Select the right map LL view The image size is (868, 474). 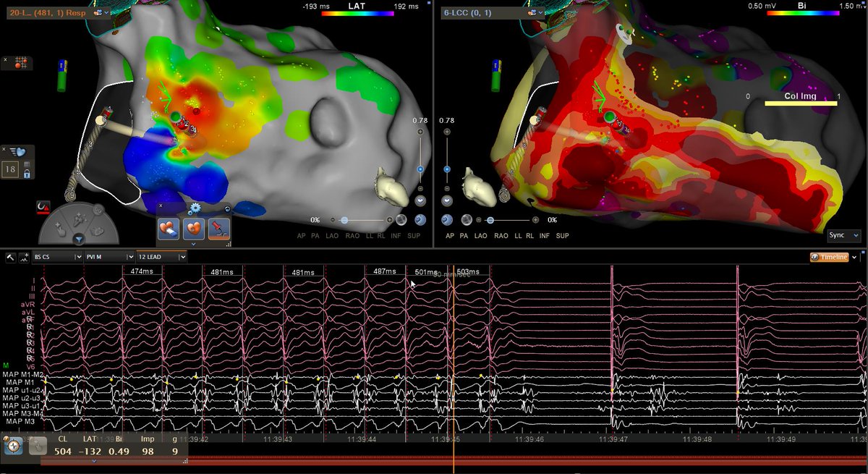pos(519,236)
